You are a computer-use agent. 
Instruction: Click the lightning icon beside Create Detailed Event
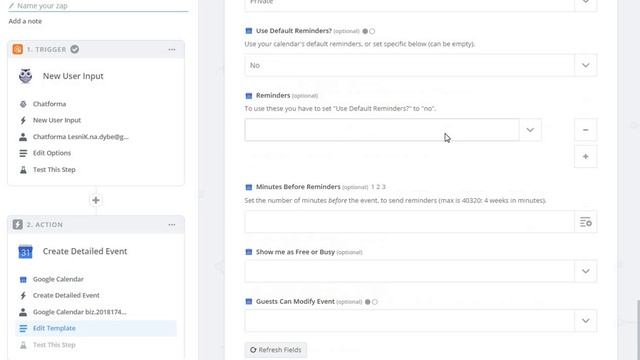(23, 296)
